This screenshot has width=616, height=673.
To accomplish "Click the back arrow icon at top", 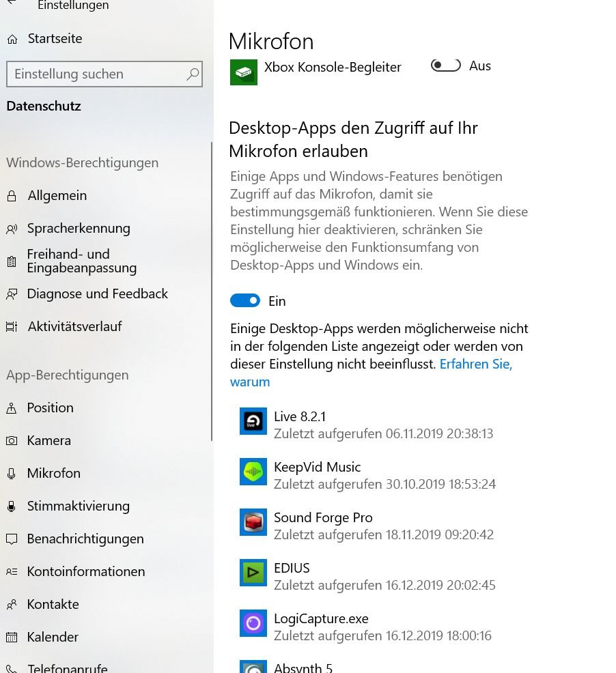I will (11, 3).
